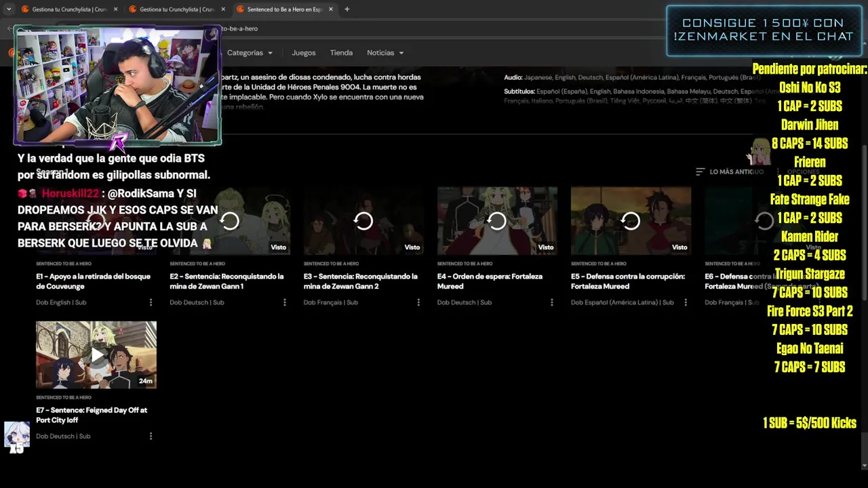
Task: Open title E5 - Defensa contra la corrupción
Action: click(x=628, y=281)
